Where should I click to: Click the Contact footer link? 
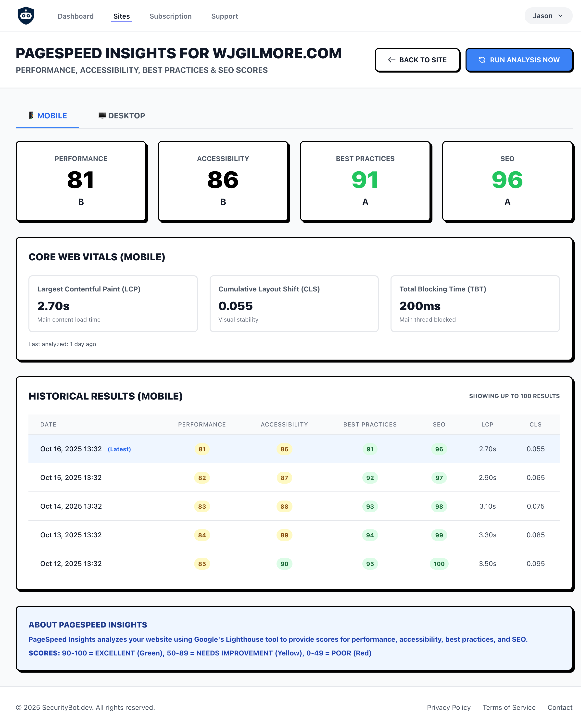click(560, 707)
